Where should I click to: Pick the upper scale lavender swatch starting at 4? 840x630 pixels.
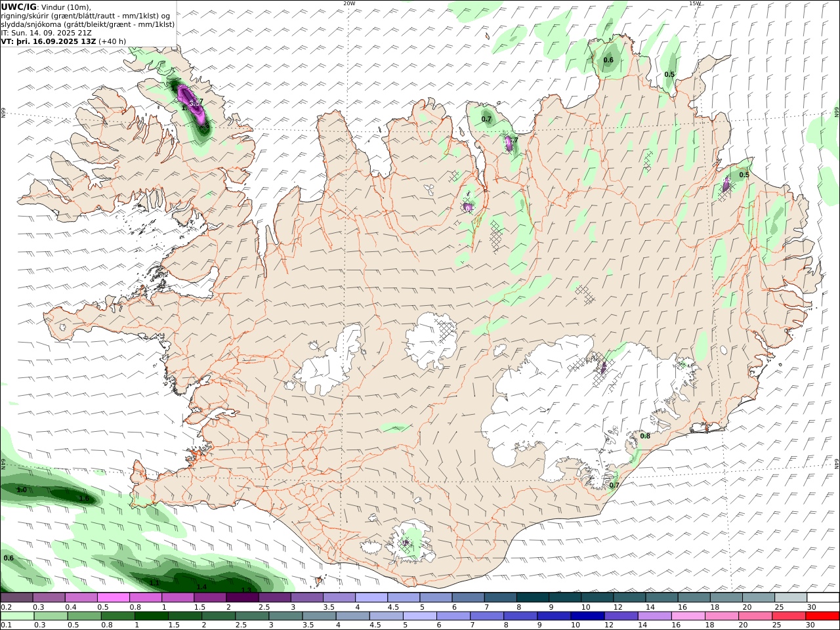click(371, 597)
